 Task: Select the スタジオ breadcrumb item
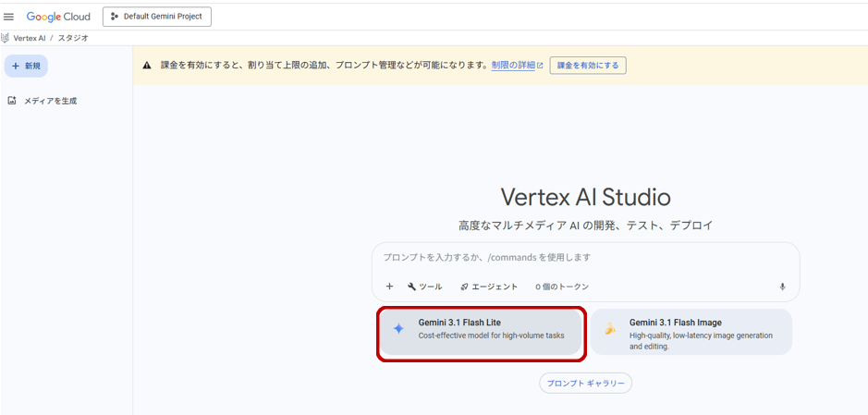click(73, 38)
